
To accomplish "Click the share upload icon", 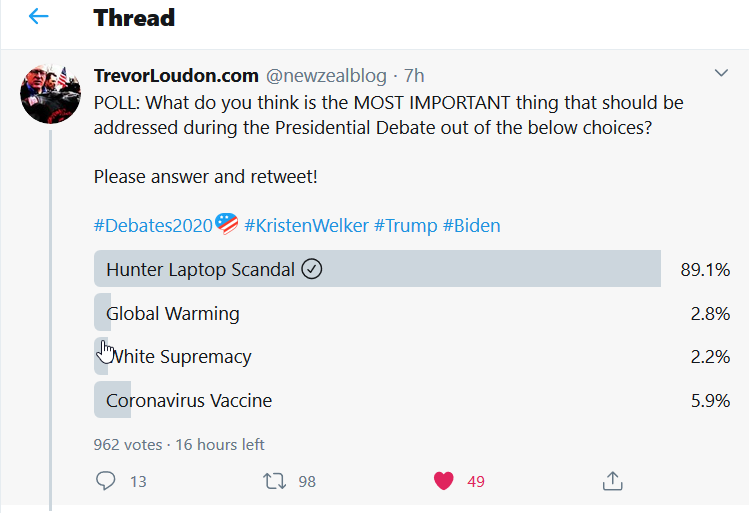I will (613, 481).
